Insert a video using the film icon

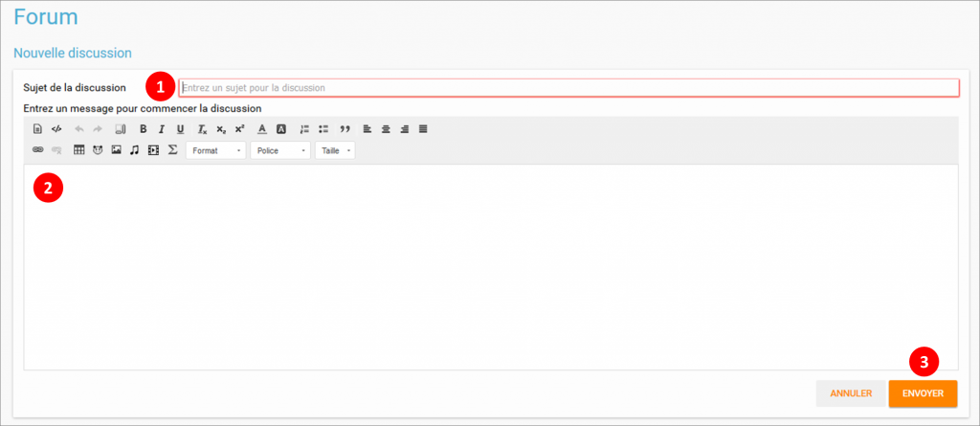coord(153,150)
